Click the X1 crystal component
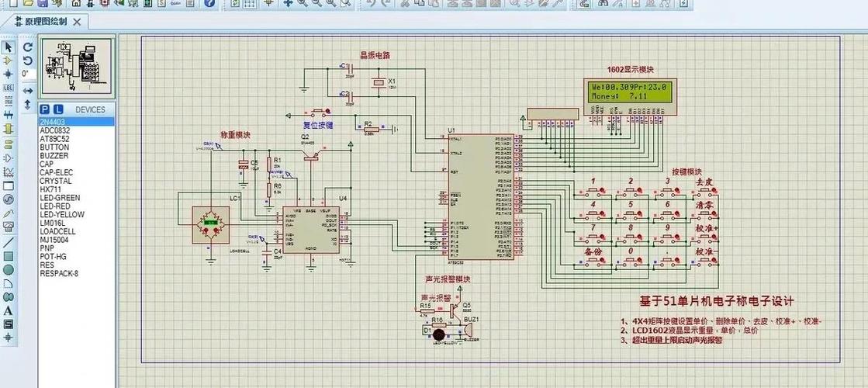Image resolution: width=868 pixels, height=388 pixels. tap(379, 84)
